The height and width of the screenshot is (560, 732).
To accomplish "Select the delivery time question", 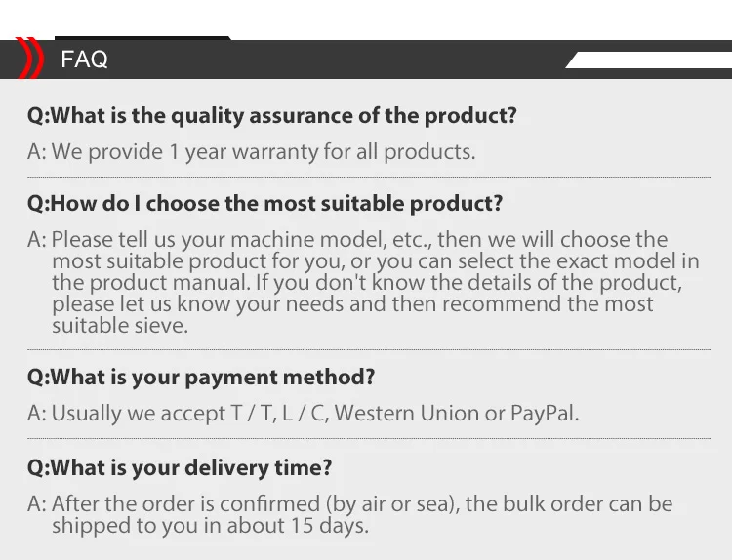I will tap(180, 467).
